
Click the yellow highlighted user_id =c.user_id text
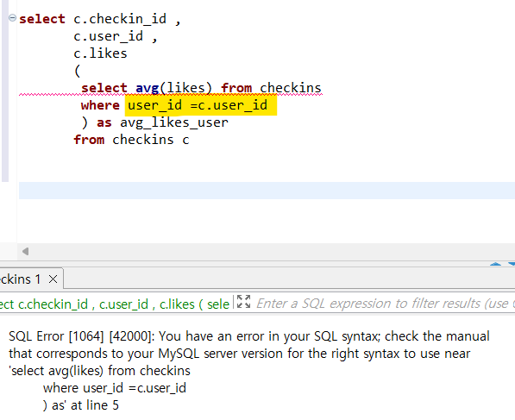coord(201,105)
